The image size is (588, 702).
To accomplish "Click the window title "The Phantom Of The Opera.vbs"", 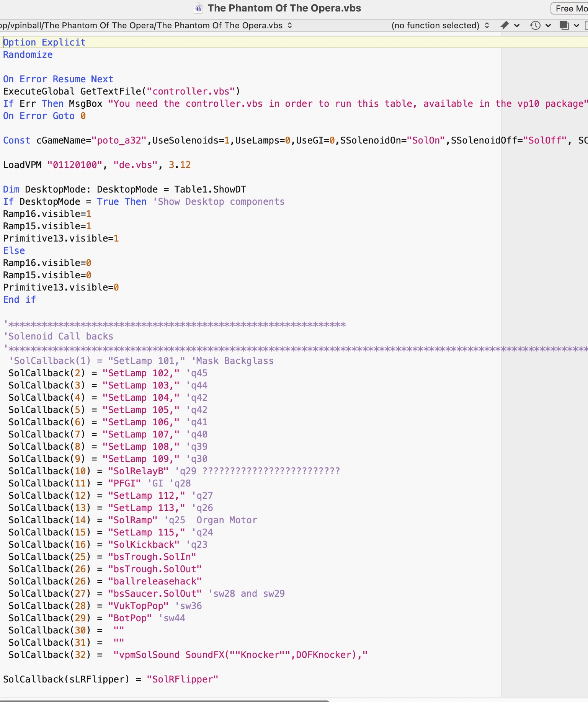I will pyautogui.click(x=284, y=8).
